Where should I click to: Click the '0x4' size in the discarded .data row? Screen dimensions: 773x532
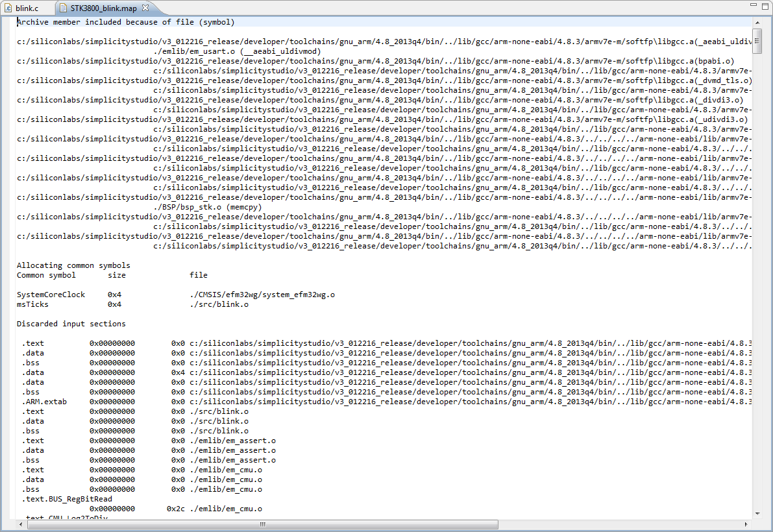(x=178, y=372)
